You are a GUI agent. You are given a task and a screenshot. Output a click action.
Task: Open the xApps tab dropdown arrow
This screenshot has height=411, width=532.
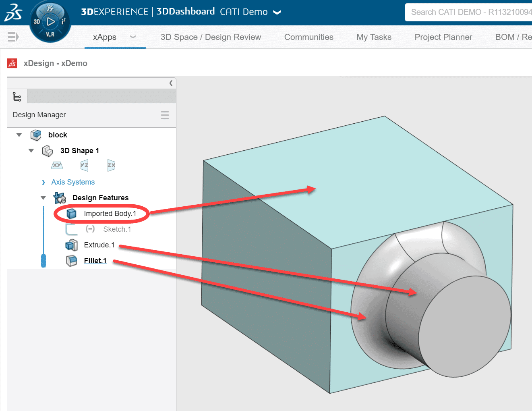pos(133,37)
